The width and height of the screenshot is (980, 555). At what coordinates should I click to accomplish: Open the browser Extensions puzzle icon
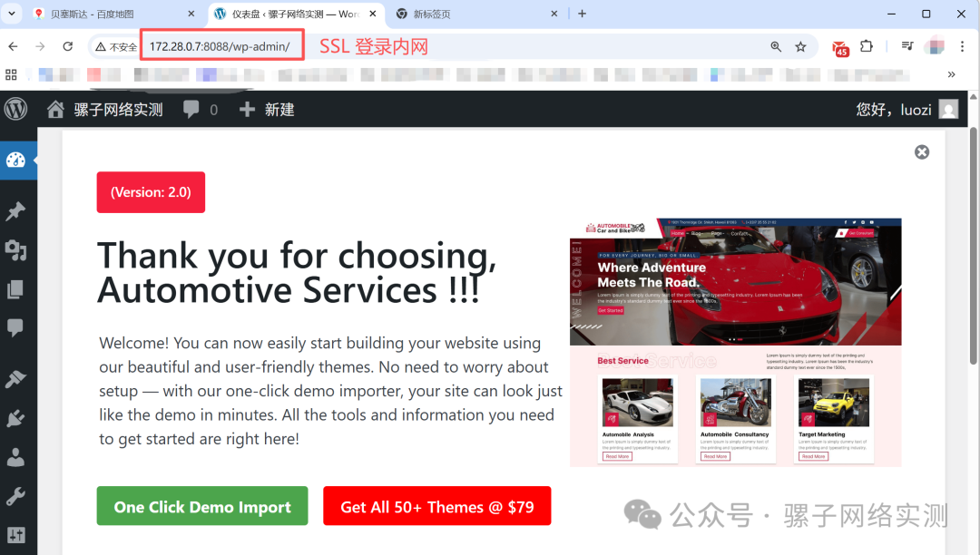pyautogui.click(x=867, y=46)
